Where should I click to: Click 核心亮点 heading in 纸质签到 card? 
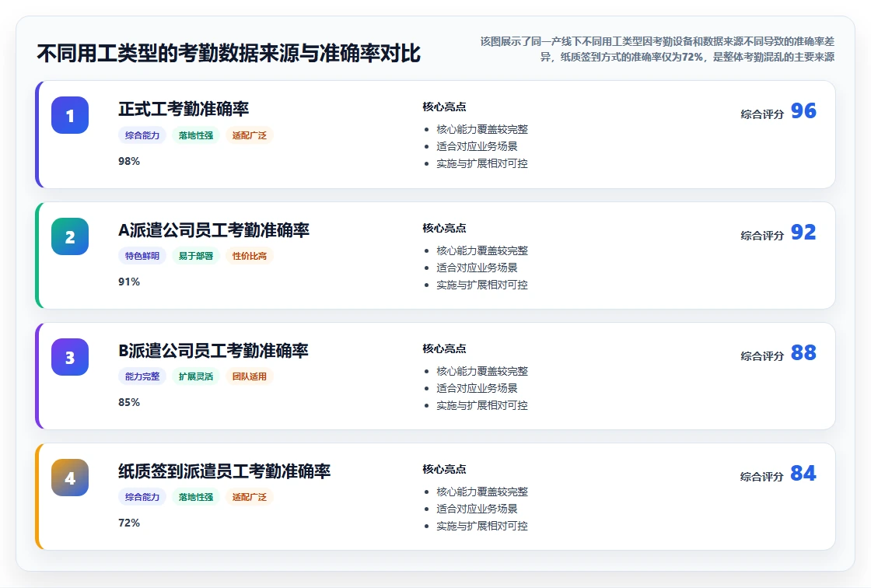(x=444, y=469)
